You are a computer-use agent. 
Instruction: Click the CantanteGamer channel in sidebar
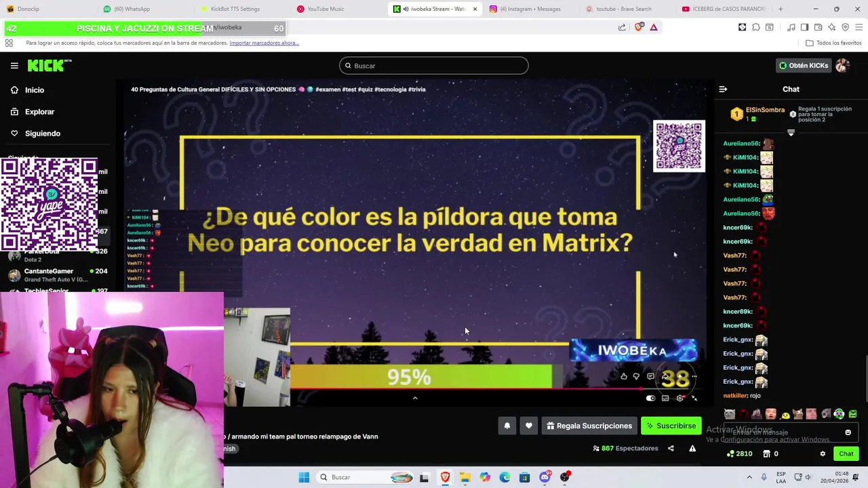pos(58,274)
